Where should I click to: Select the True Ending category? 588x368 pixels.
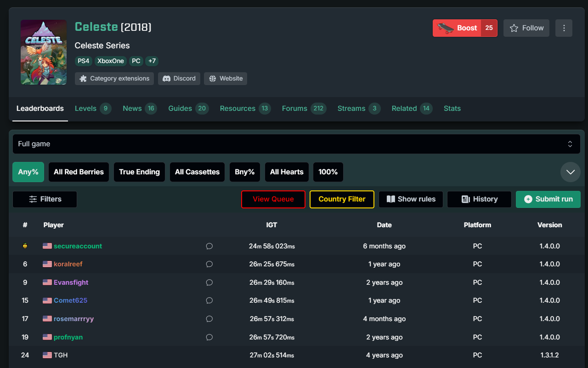pyautogui.click(x=139, y=172)
